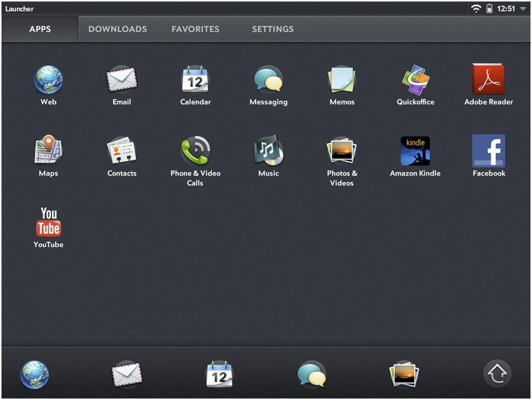The width and height of the screenshot is (532, 400).
Task: Click the Wi-Fi status icon
Action: (476, 9)
